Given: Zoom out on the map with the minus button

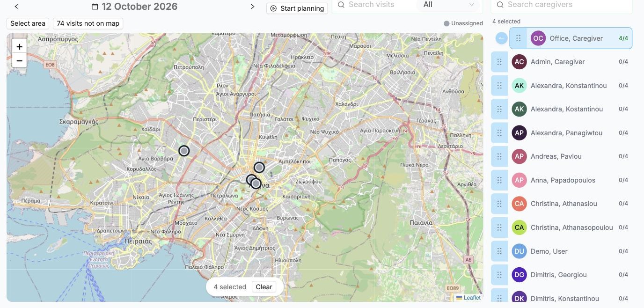Looking at the screenshot, I should [19, 60].
